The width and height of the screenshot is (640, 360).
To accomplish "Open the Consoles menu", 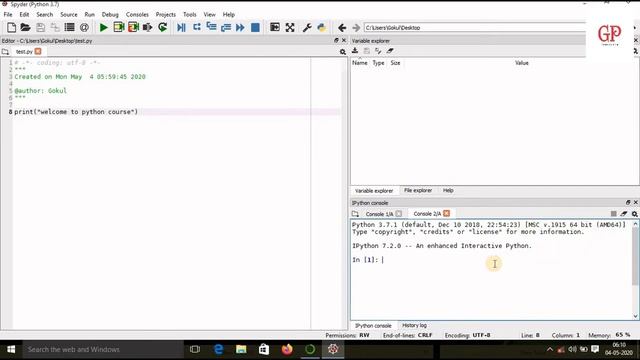I will tap(137, 14).
